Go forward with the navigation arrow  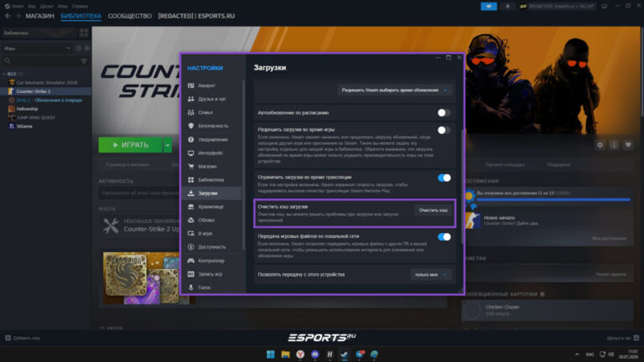click(x=18, y=16)
